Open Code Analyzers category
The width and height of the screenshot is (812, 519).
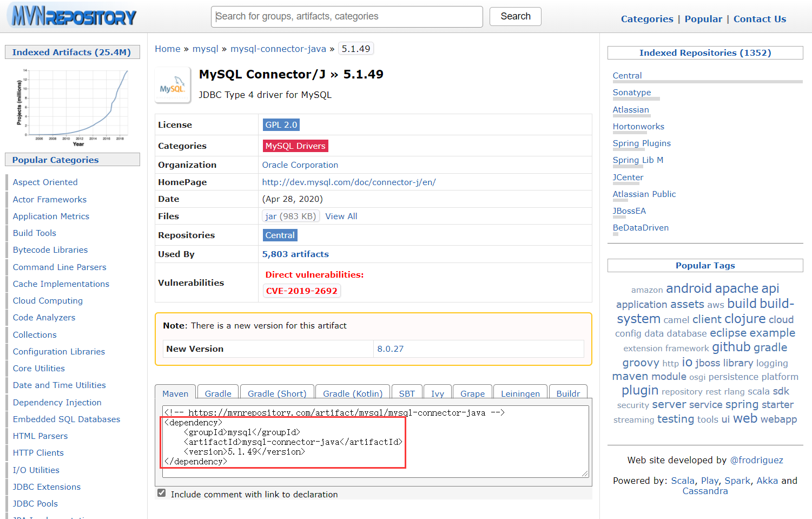click(44, 318)
